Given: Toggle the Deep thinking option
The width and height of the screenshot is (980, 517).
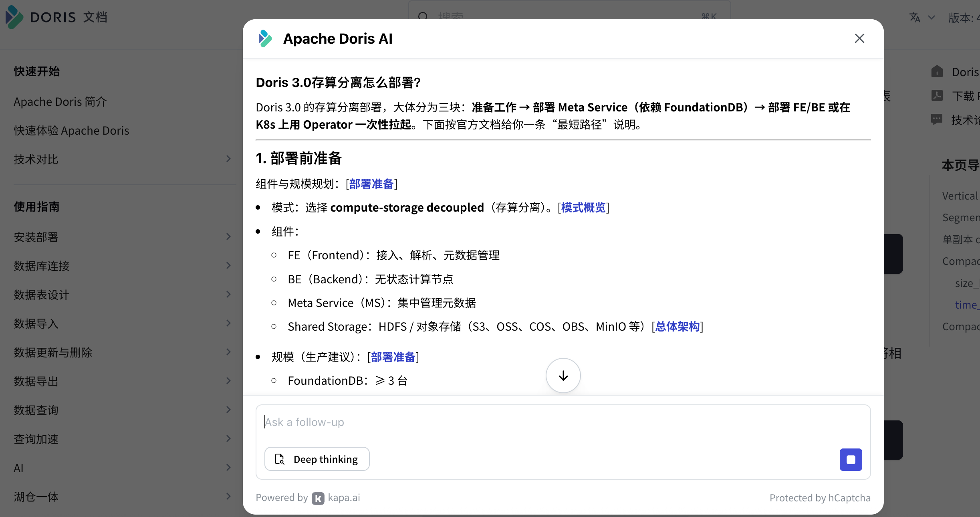Looking at the screenshot, I should click(317, 459).
